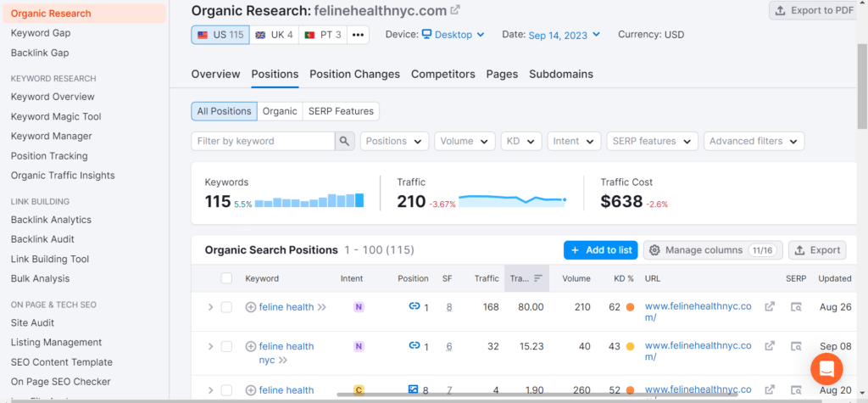Switch database to UK 4
868x403 pixels.
pyautogui.click(x=274, y=35)
